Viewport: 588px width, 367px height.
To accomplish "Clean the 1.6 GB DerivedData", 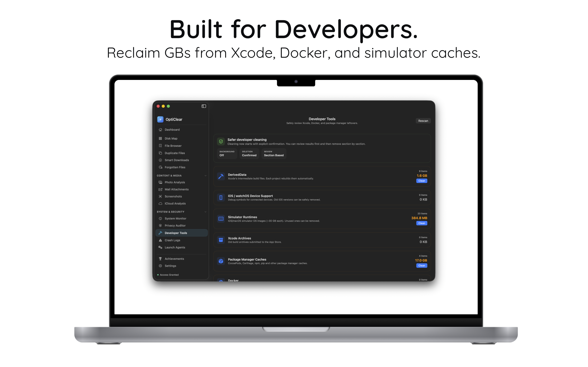I will click(x=422, y=181).
